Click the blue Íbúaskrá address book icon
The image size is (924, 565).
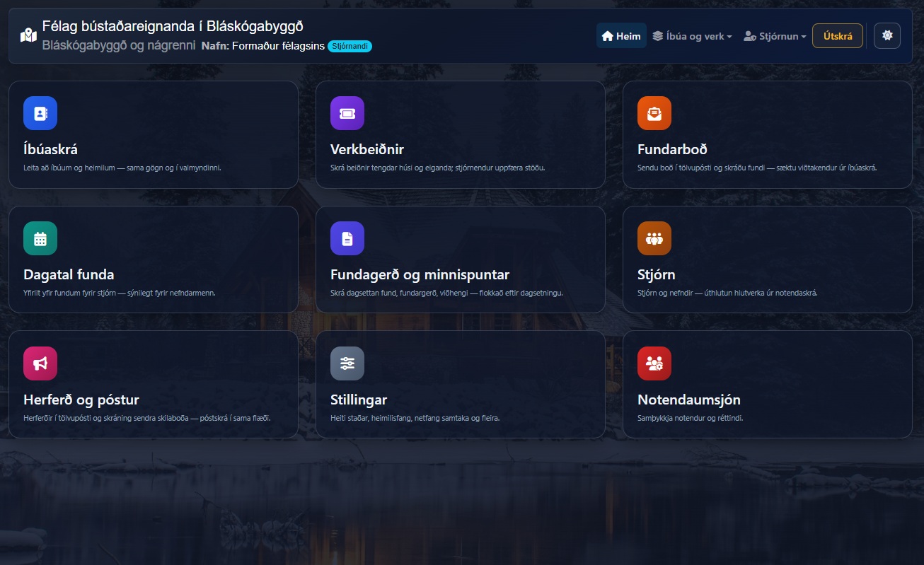point(40,113)
